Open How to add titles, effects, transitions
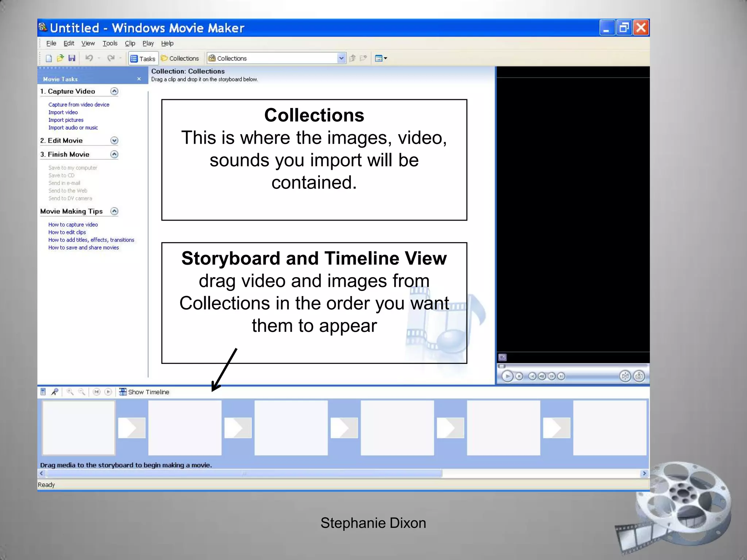 click(x=91, y=240)
